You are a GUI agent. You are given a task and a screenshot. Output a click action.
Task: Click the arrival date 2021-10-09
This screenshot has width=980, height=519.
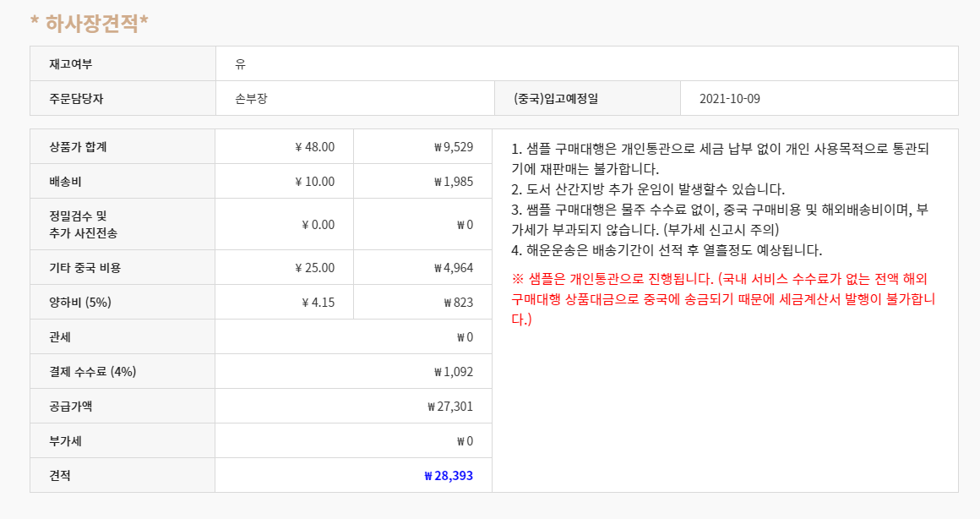click(729, 98)
